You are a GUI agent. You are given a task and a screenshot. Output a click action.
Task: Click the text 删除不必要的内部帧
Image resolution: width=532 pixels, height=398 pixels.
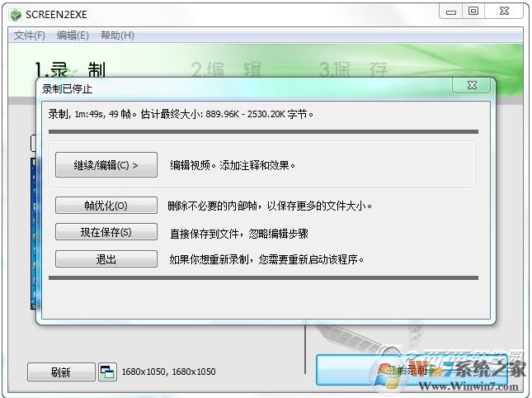click(x=213, y=206)
